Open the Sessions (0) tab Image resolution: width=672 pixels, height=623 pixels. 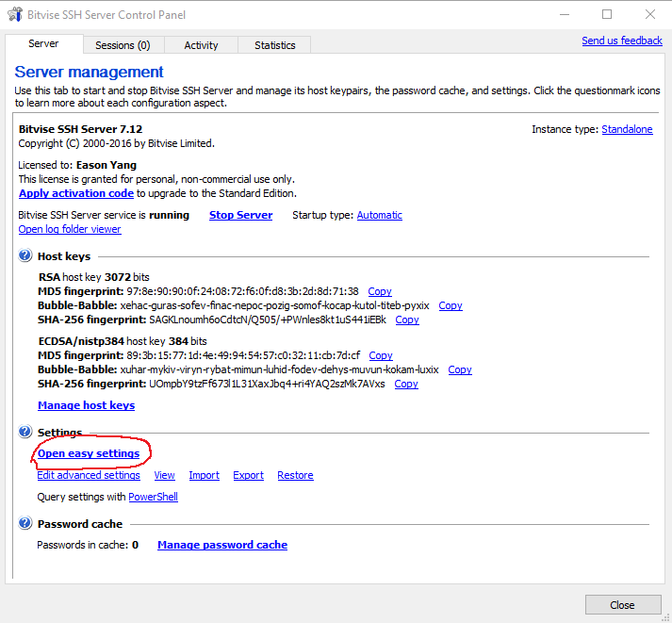coord(123,45)
